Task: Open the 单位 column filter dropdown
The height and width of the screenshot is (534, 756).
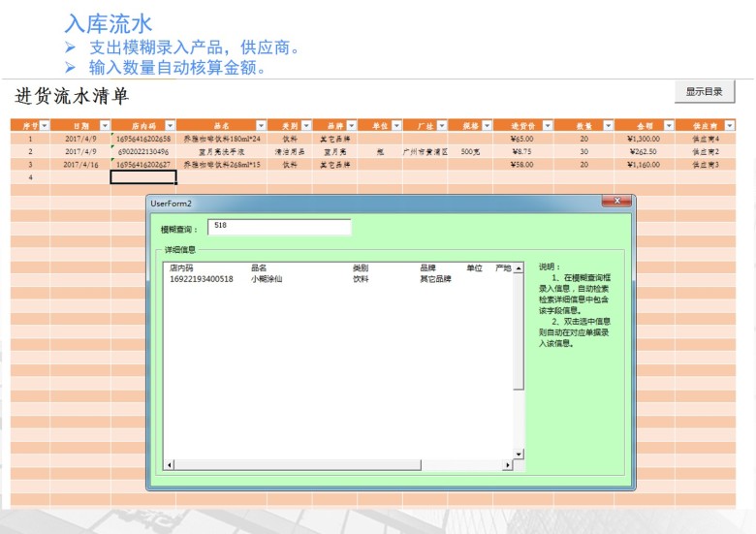Action: [396, 126]
